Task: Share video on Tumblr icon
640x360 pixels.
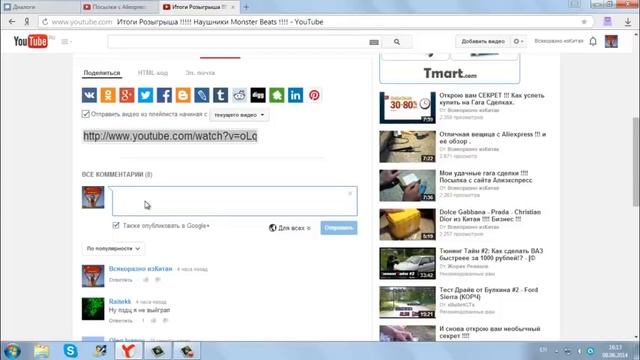Action: click(x=220, y=96)
